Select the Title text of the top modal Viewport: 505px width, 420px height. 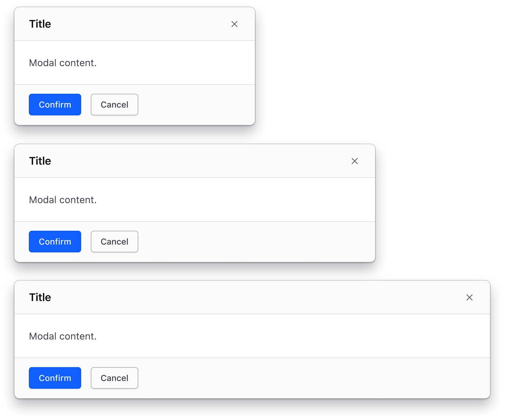[40, 24]
